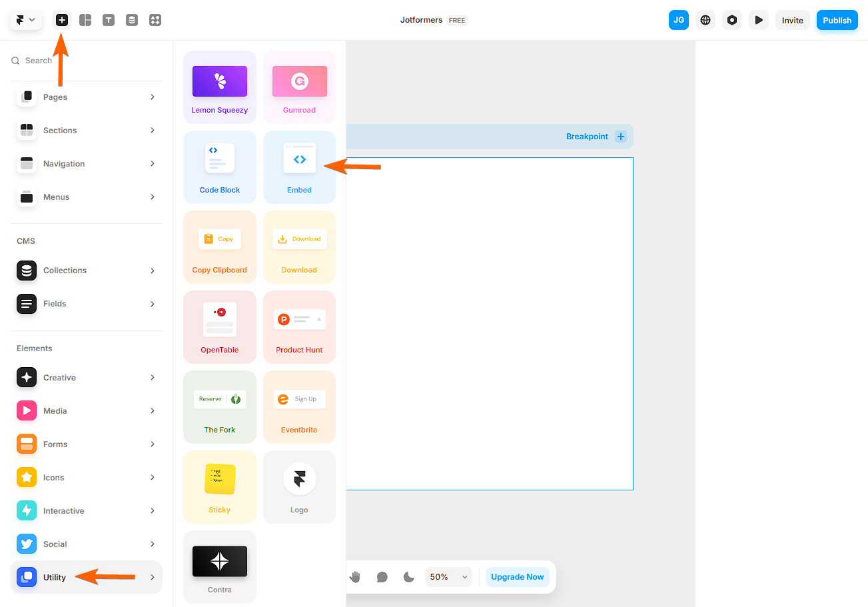This screenshot has width=868, height=607.
Task: Open the CMS database icon in toolbar
Action: 132,20
